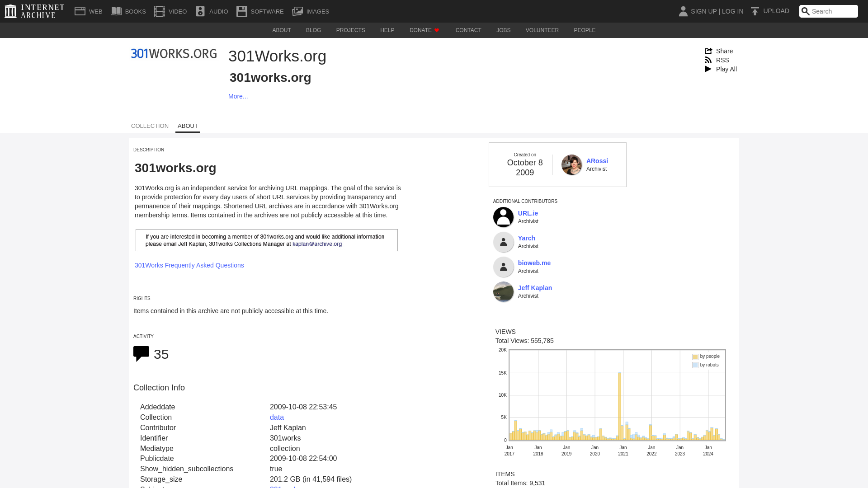The image size is (868, 488).
Task: Open the Books media icon
Action: tap(116, 11)
